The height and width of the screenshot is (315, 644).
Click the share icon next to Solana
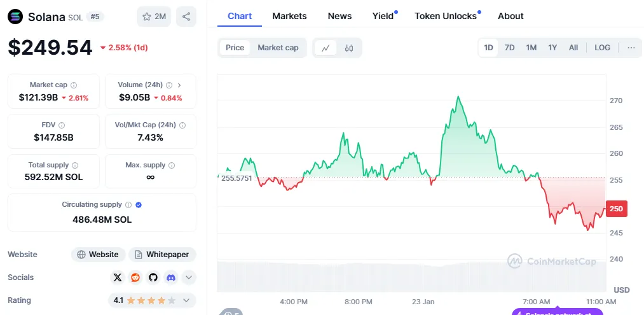186,17
